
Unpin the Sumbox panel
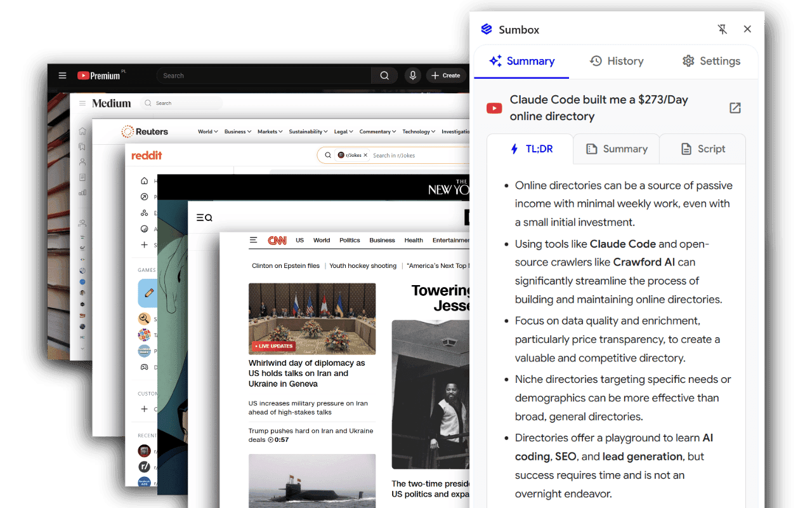pos(722,29)
